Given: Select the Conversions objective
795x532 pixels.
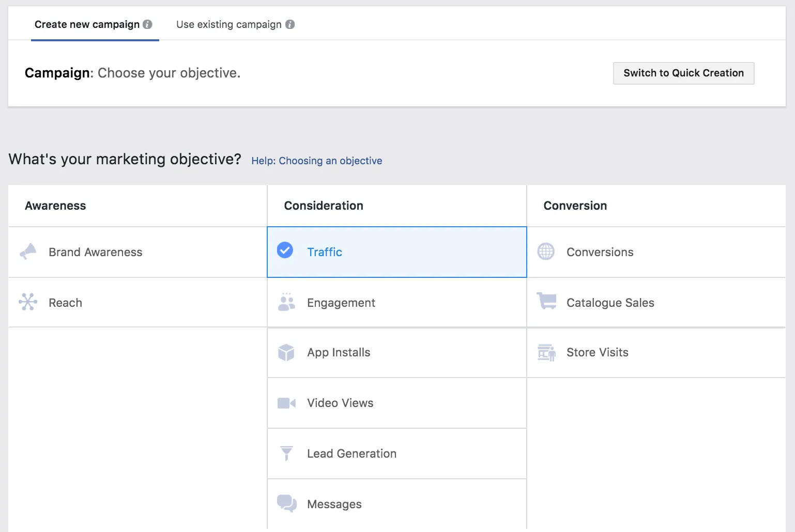Looking at the screenshot, I should click(x=656, y=252).
